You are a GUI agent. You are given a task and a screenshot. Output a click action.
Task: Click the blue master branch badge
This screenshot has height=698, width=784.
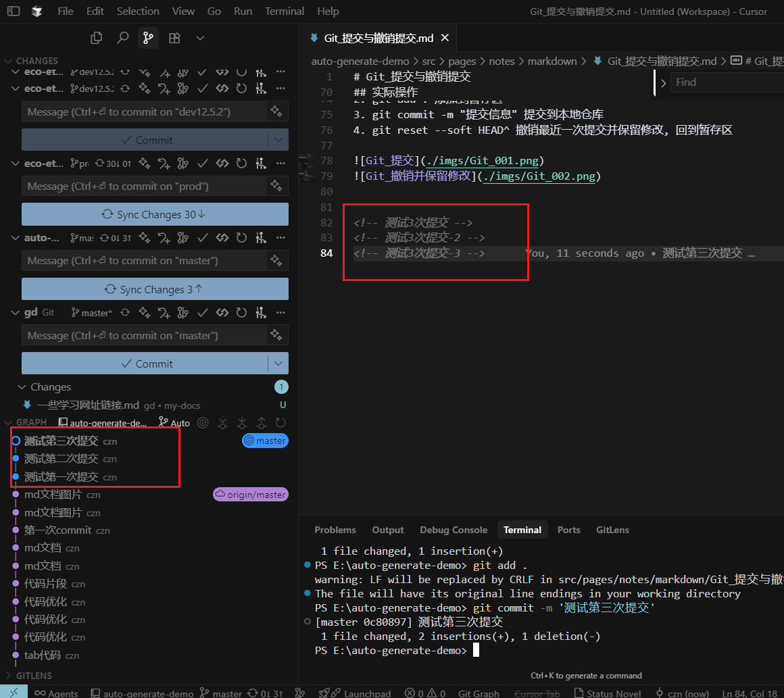coord(265,441)
